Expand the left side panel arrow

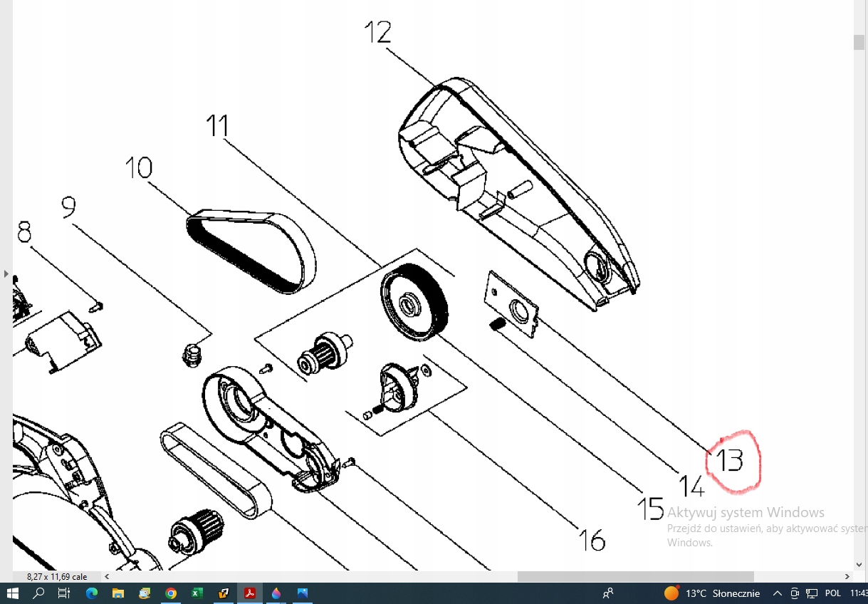coord(6,274)
